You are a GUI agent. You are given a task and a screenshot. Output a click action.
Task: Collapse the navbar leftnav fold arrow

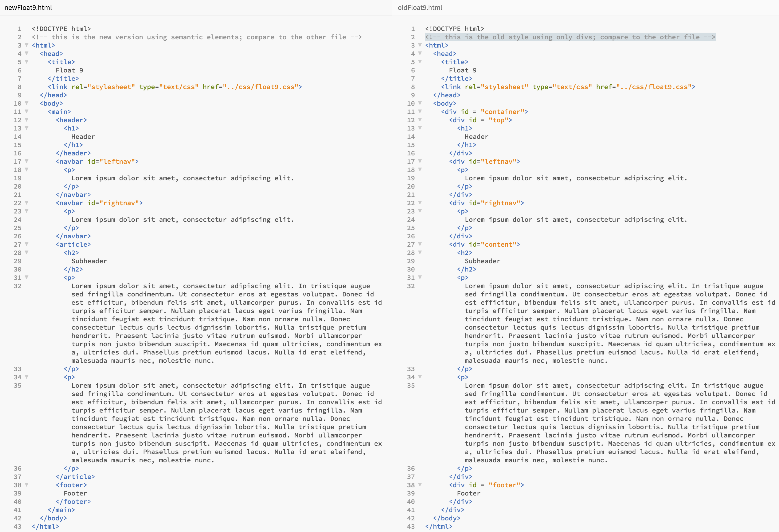[x=27, y=161]
